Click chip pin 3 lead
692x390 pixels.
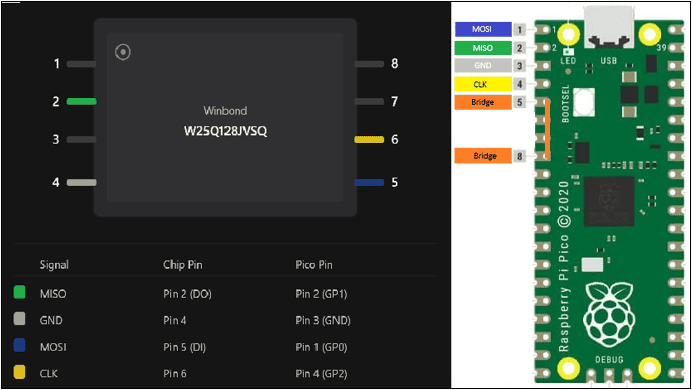click(82, 139)
